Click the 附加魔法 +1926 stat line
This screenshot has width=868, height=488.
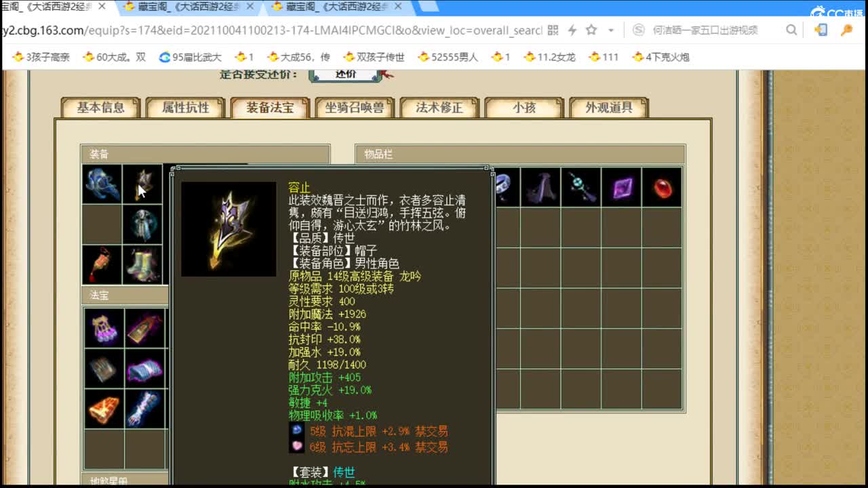pyautogui.click(x=327, y=314)
